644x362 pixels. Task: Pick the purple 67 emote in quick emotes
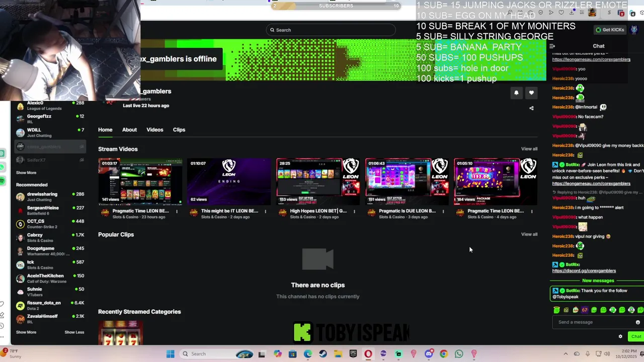585,310
